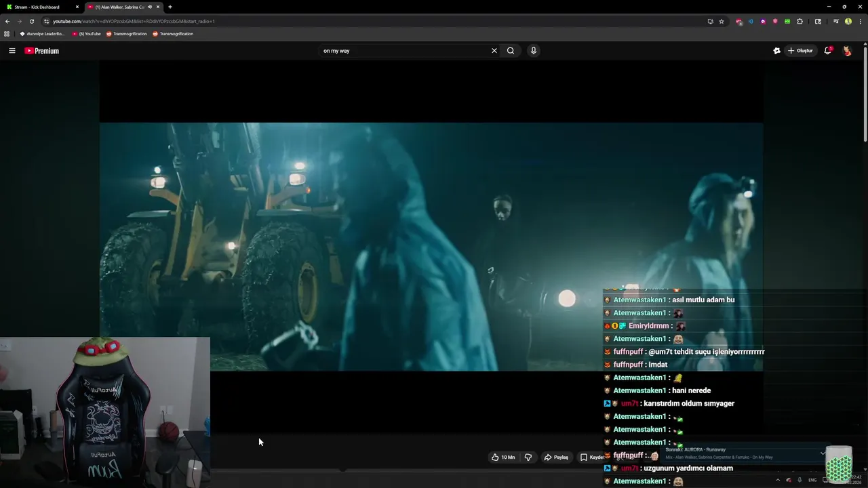Viewport: 868px width, 488px height.
Task: Run search with the magnifier button
Action: coord(511,51)
